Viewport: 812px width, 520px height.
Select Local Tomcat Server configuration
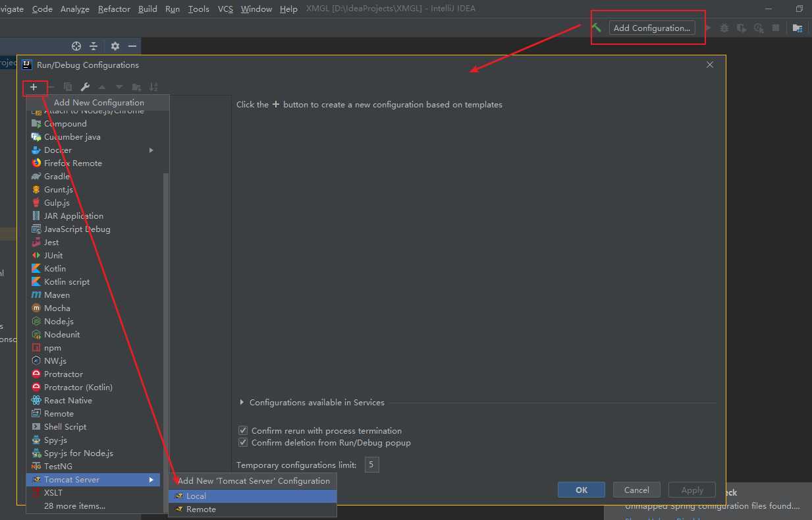(x=196, y=496)
